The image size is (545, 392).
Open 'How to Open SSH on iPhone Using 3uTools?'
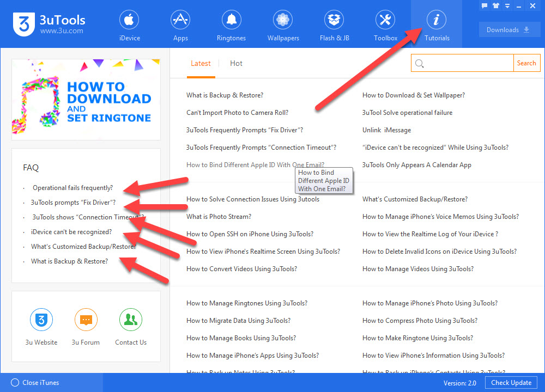250,234
